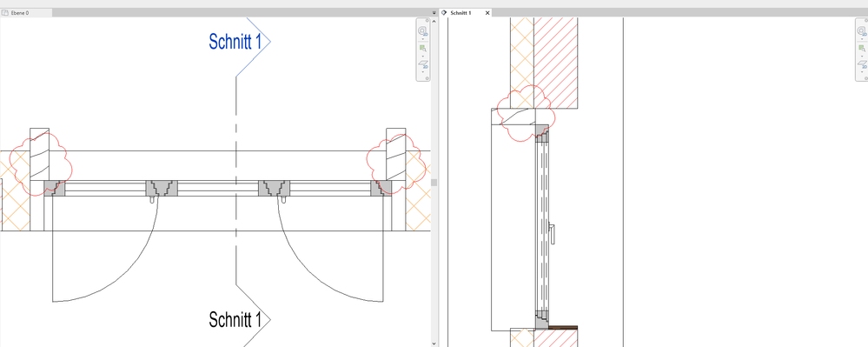
Task: Click the 2D steering wheel icon in Ebene 0 view
Action: point(423,31)
